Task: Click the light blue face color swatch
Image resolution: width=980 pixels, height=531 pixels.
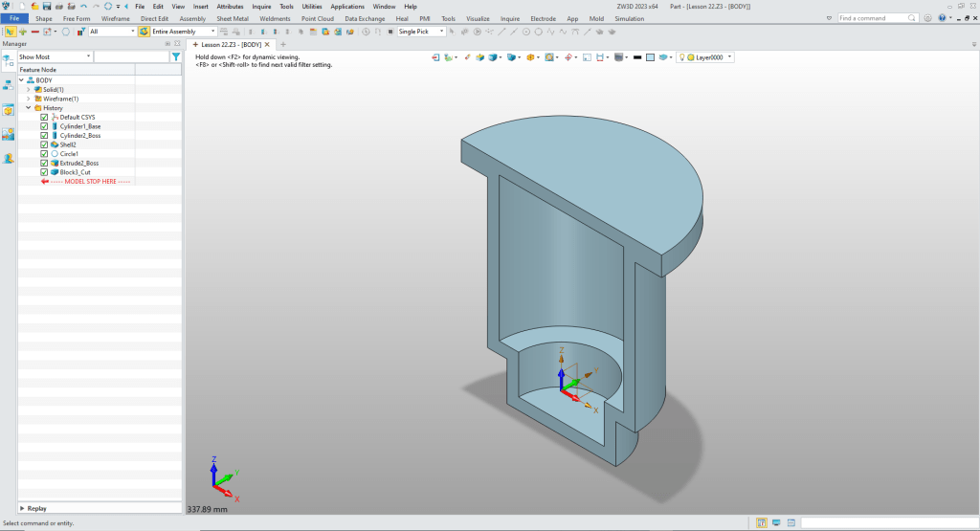Action: click(x=651, y=57)
